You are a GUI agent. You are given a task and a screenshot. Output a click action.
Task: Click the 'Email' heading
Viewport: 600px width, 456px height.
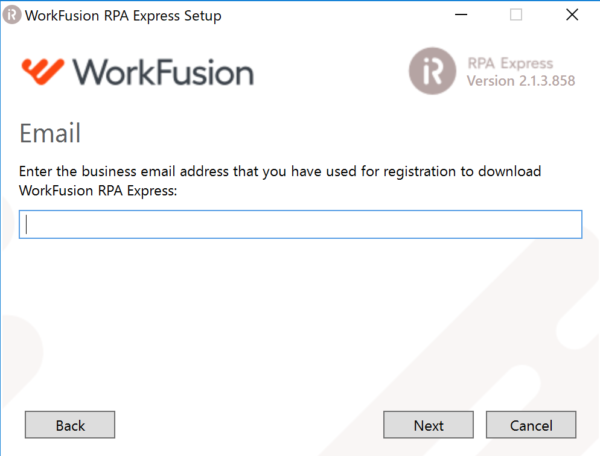click(50, 133)
